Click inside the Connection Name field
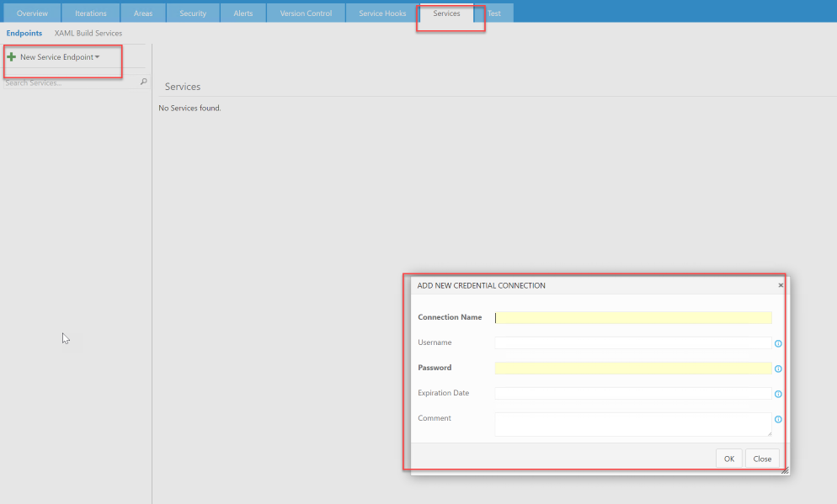This screenshot has width=837, height=504. [632, 317]
